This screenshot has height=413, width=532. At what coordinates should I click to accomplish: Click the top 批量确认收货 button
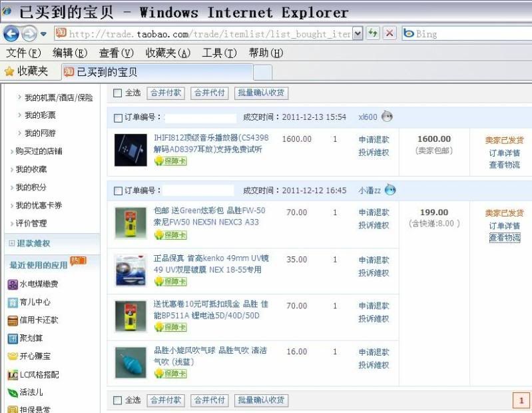click(261, 93)
